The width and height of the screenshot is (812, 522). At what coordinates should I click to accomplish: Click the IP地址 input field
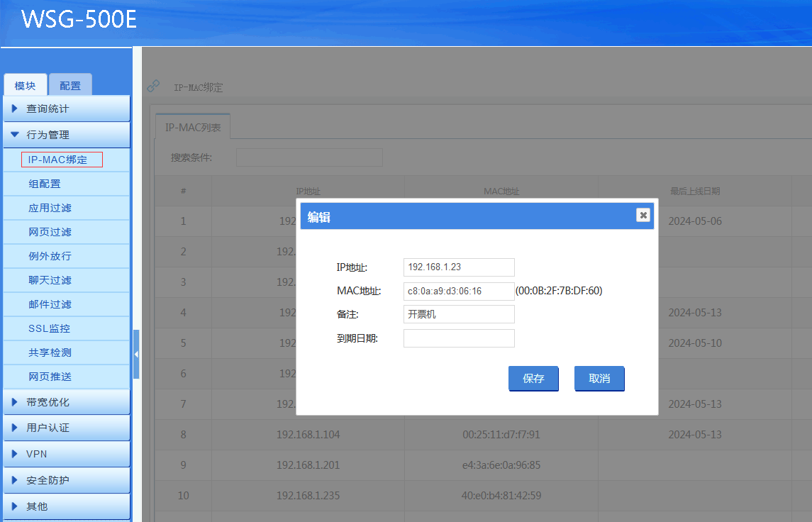[x=458, y=267]
